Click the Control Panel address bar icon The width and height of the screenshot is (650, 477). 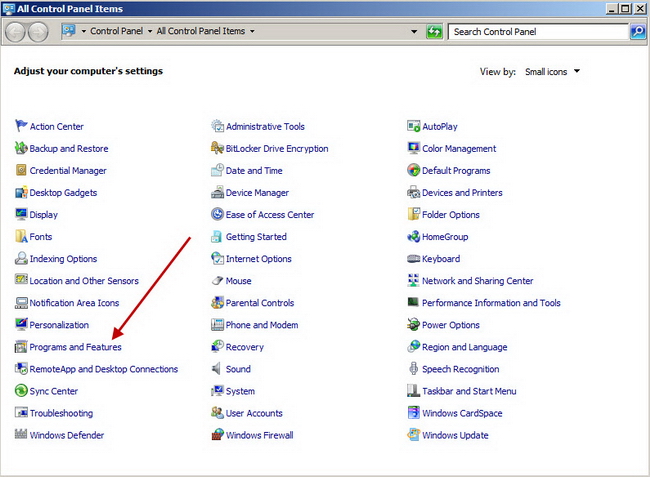[x=69, y=31]
